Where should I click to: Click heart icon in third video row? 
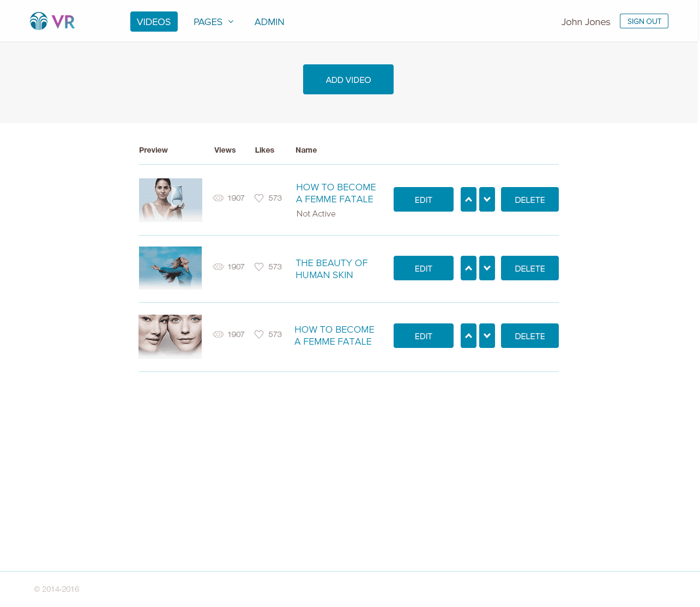(259, 334)
